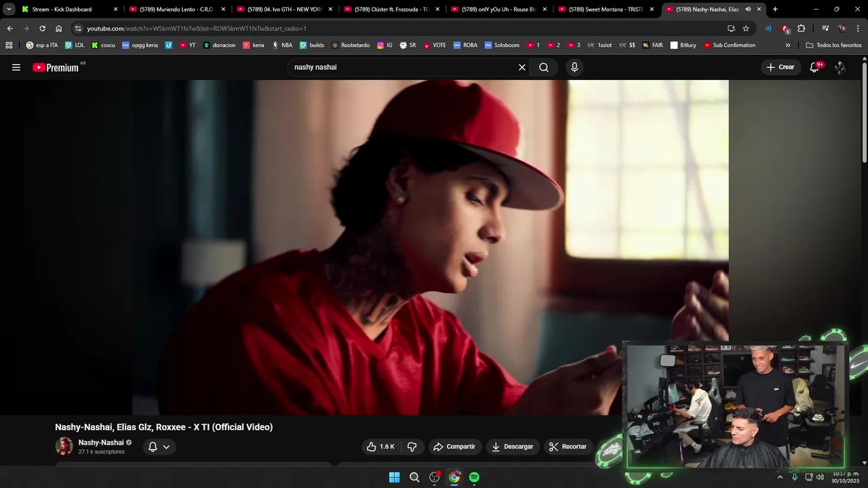Screen dimensions: 868x488
Task: Open the Sub Confirmation bookmark
Action: pos(730,45)
